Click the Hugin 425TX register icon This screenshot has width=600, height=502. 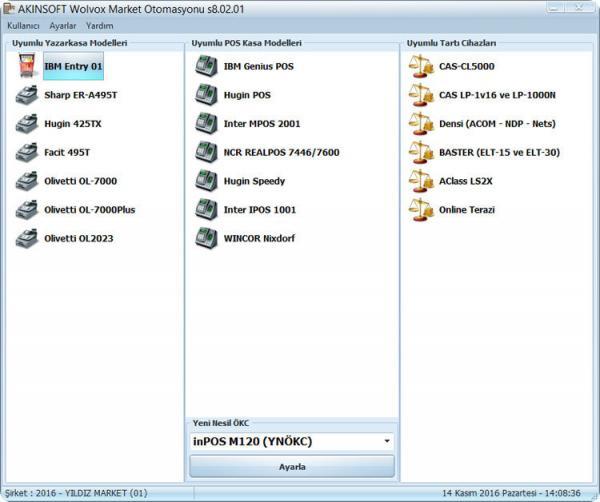pos(27,124)
